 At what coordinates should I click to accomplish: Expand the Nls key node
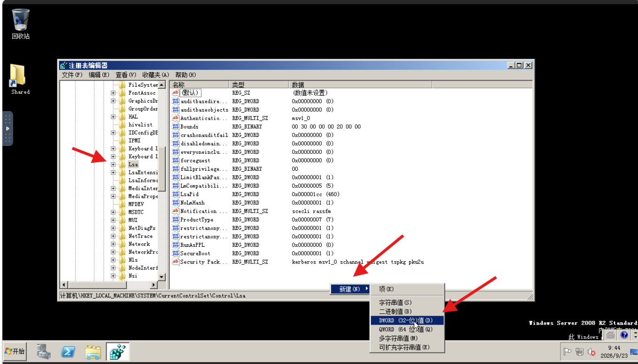point(113,260)
